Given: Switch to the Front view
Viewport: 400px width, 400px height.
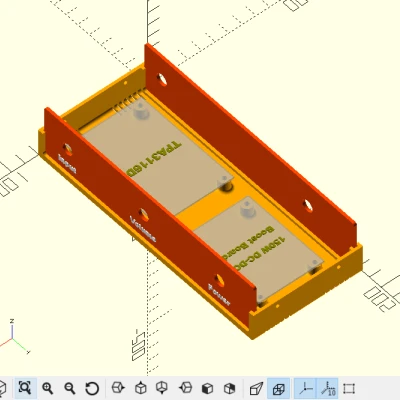Looking at the screenshot, I should [207, 388].
